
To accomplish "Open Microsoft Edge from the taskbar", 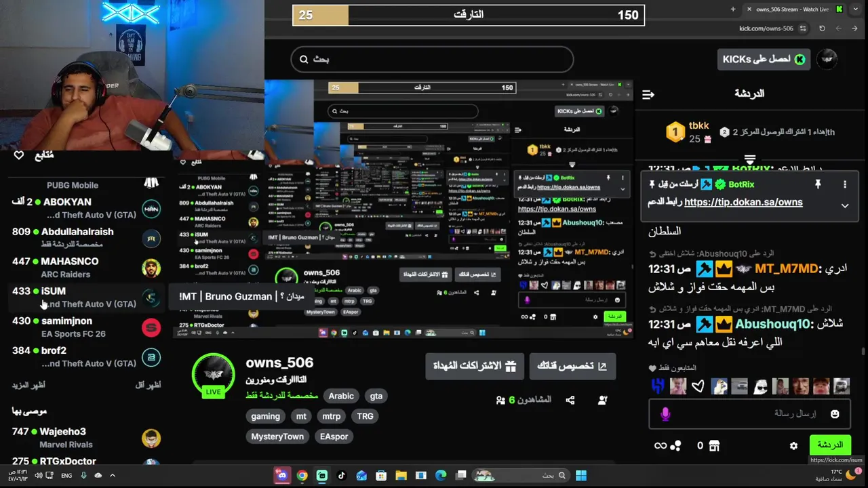I will [x=440, y=476].
